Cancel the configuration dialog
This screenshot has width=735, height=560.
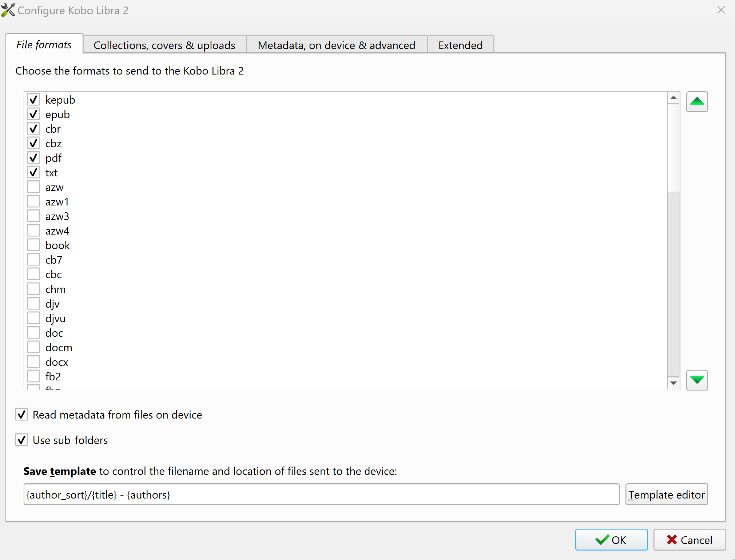(689, 540)
